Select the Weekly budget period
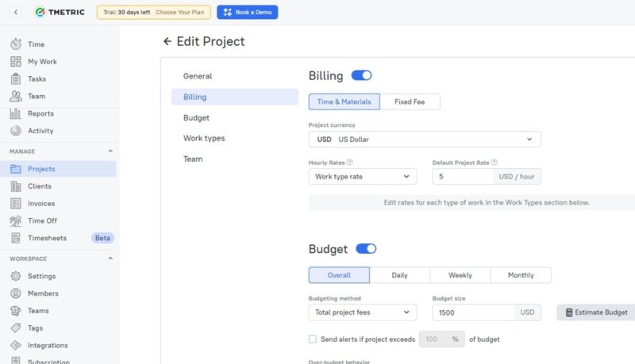635x364 pixels. [460, 275]
